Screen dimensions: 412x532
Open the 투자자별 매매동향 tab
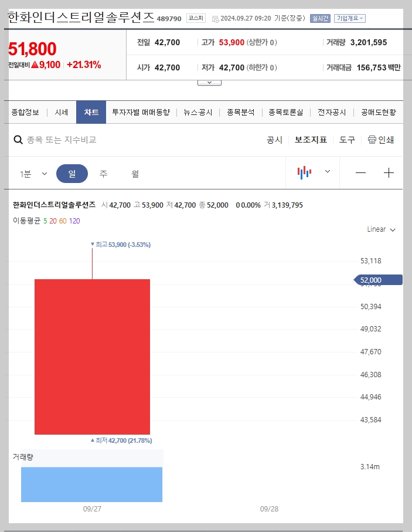tap(141, 112)
